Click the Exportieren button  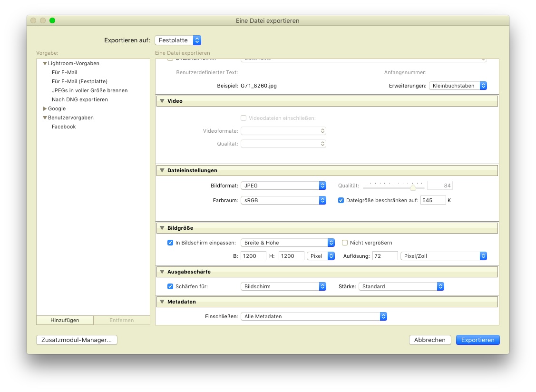click(x=478, y=340)
